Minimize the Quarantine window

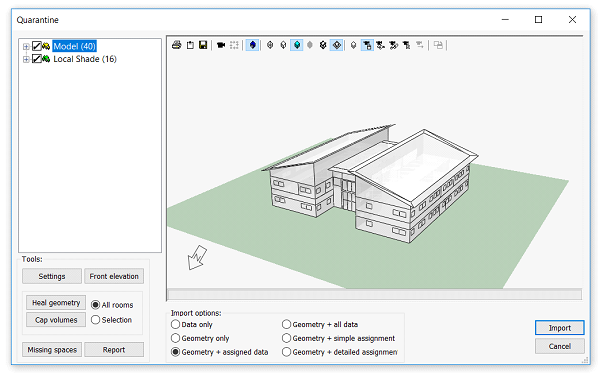pyautogui.click(x=505, y=20)
